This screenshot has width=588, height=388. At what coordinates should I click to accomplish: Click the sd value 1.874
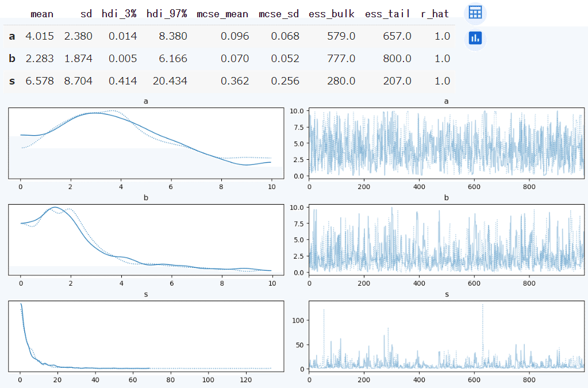pos(78,59)
